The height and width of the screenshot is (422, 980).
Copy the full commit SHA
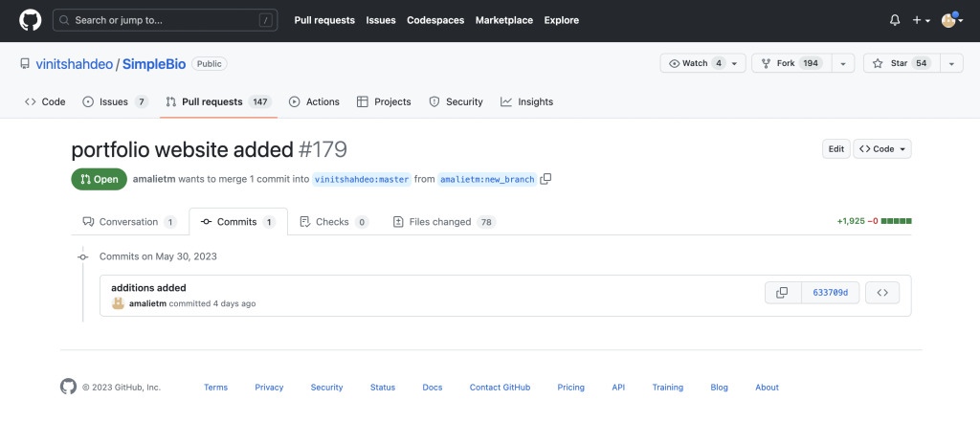click(783, 293)
